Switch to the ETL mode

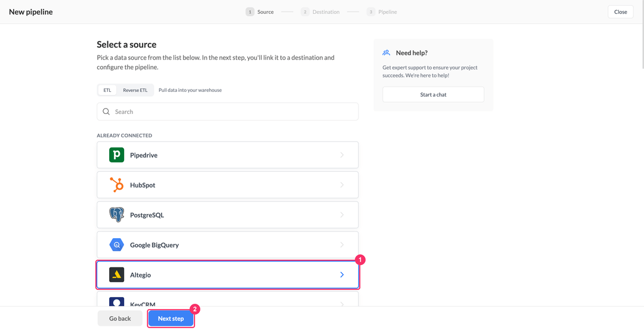pyautogui.click(x=107, y=90)
